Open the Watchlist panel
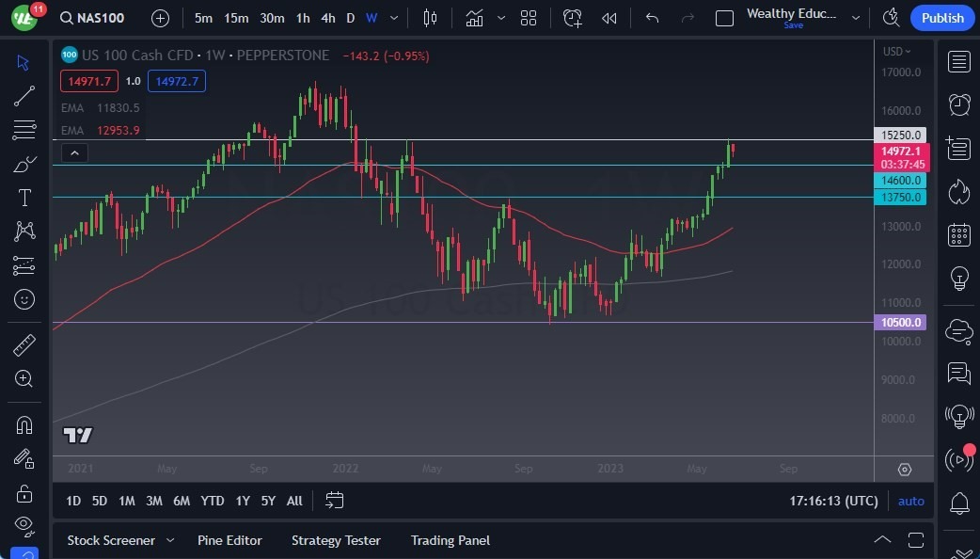Viewport: 980px width, 559px height. pos(958,61)
